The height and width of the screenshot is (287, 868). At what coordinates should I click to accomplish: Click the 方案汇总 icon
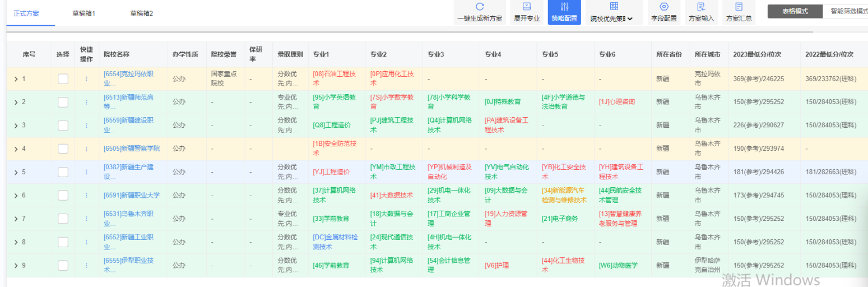[x=739, y=7]
